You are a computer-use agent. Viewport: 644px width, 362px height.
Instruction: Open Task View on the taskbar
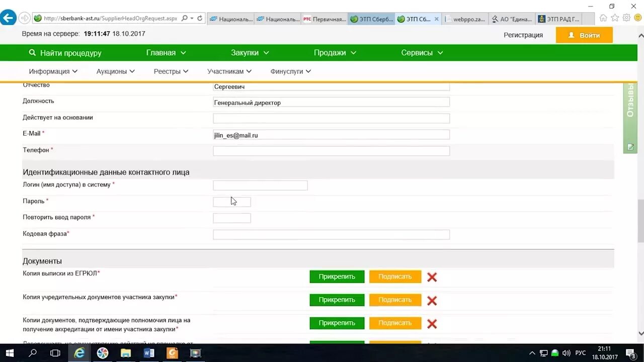click(55, 353)
